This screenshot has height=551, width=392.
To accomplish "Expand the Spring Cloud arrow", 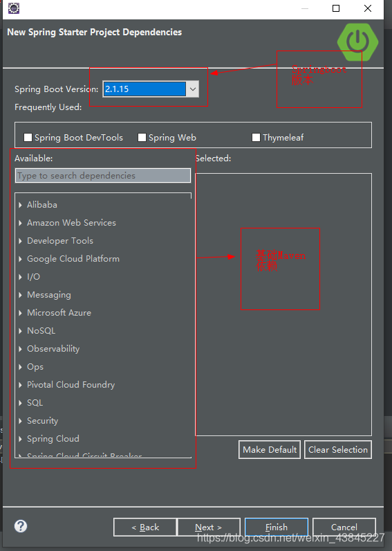I will [20, 439].
